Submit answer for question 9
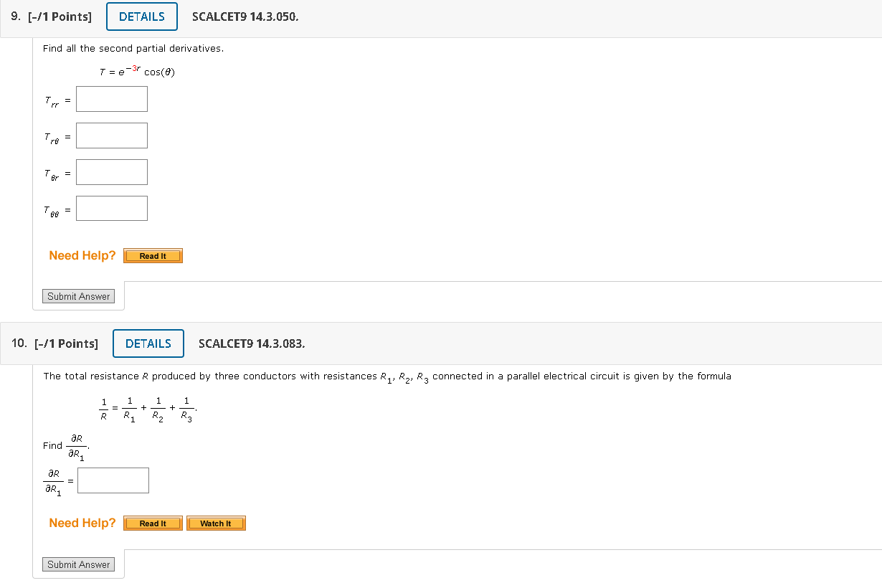The width and height of the screenshot is (882, 588). tap(78, 295)
